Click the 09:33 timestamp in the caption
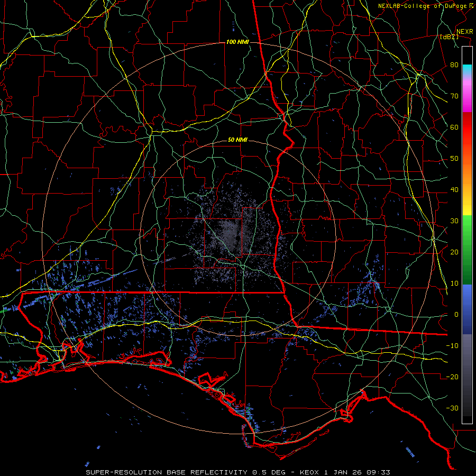The image size is (476, 476). pos(379,472)
